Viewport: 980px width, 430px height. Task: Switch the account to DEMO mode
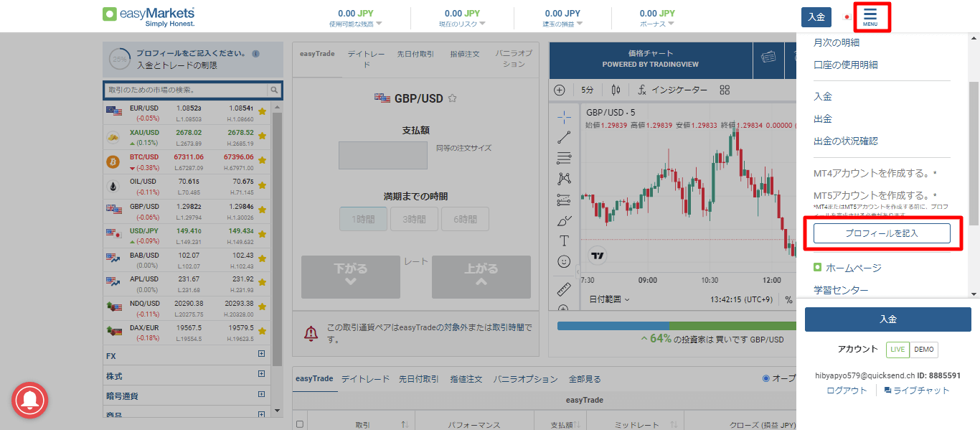click(x=923, y=350)
